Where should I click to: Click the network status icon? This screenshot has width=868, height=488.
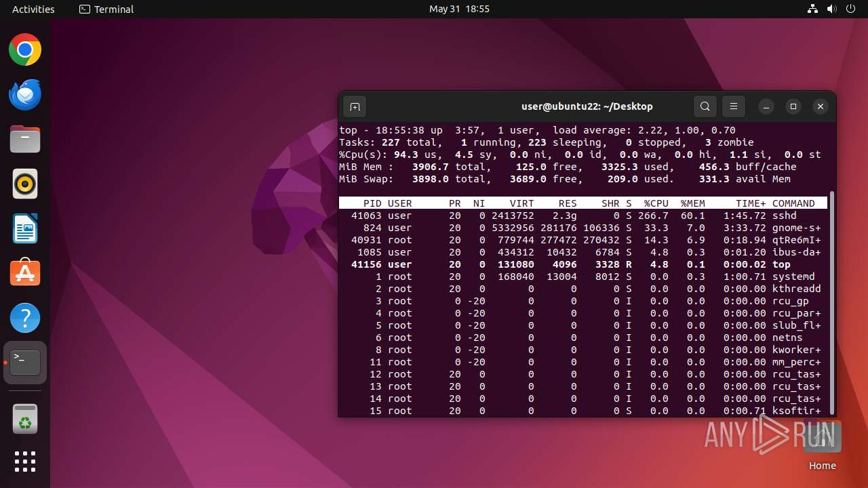click(812, 9)
